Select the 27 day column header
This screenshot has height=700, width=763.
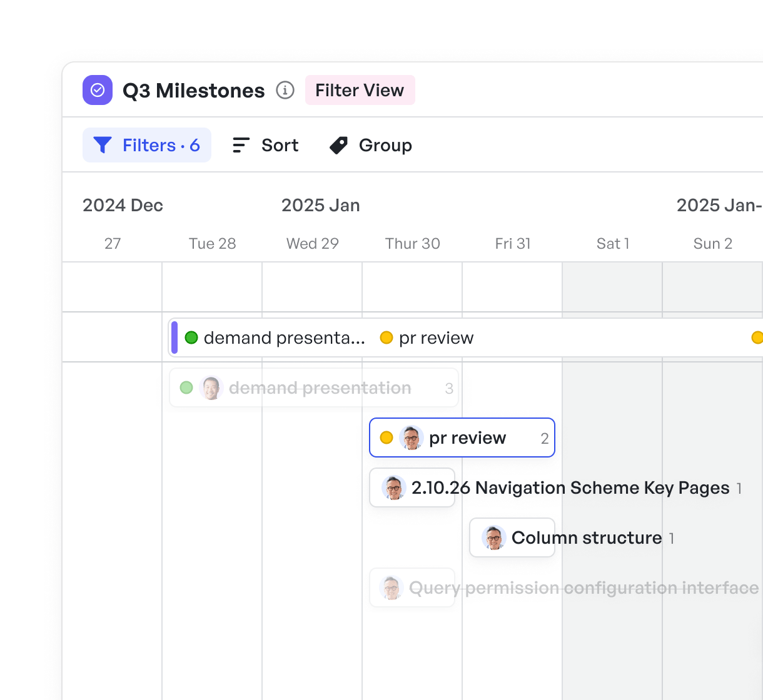(113, 243)
